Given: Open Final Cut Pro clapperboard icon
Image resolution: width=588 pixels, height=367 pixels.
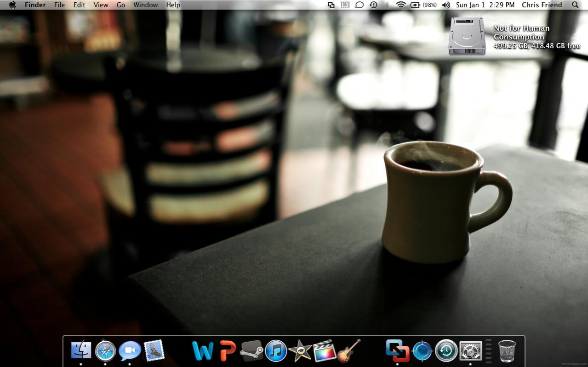Looking at the screenshot, I should click(325, 351).
